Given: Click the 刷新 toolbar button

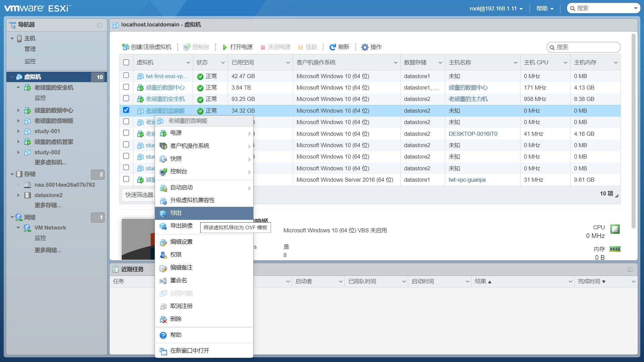Looking at the screenshot, I should [x=339, y=47].
